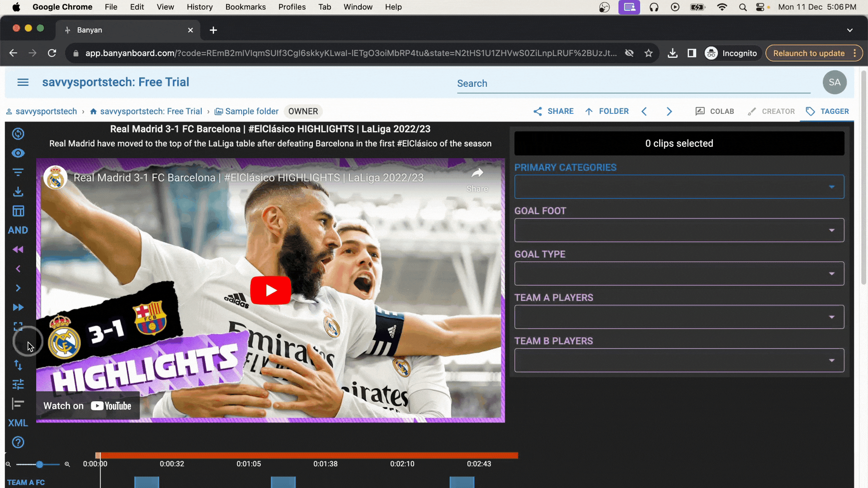Screen dimensions: 868x488
Task: Click the Search input field
Action: click(633, 84)
